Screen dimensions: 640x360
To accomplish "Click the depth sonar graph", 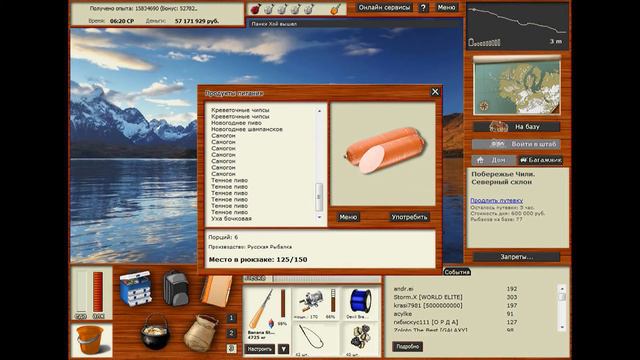I will [x=517, y=27].
